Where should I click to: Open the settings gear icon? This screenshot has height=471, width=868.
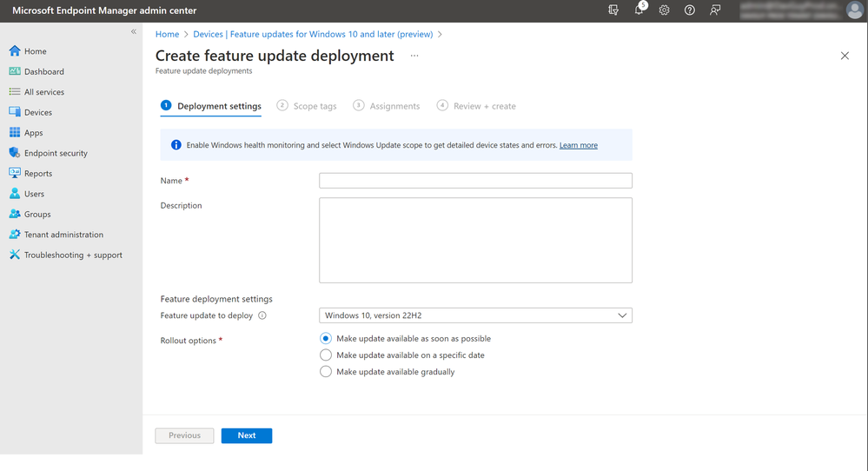tap(664, 10)
